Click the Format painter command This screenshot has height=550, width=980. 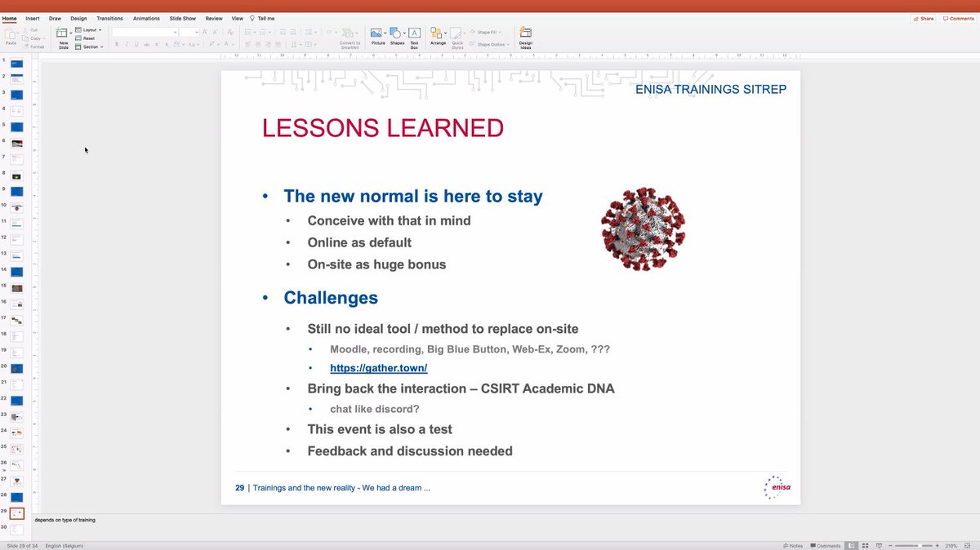[33, 47]
